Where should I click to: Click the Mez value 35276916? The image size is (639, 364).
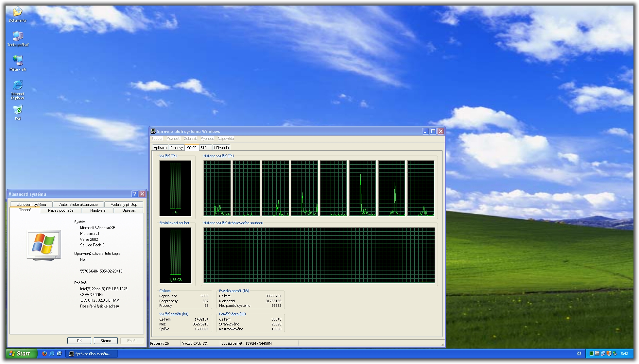200,324
